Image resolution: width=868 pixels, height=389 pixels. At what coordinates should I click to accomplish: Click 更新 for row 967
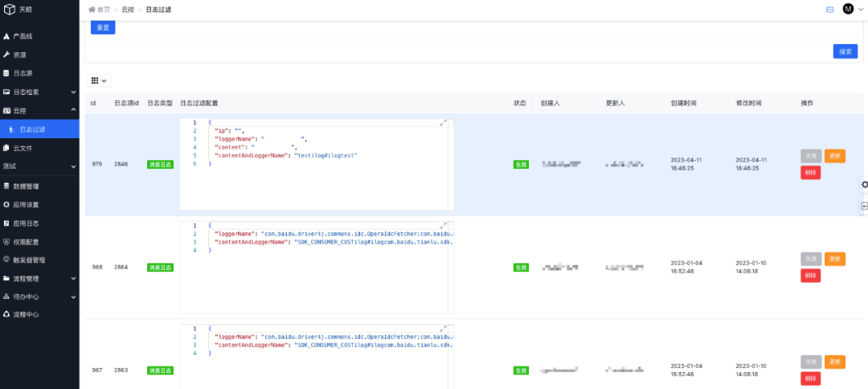click(835, 362)
